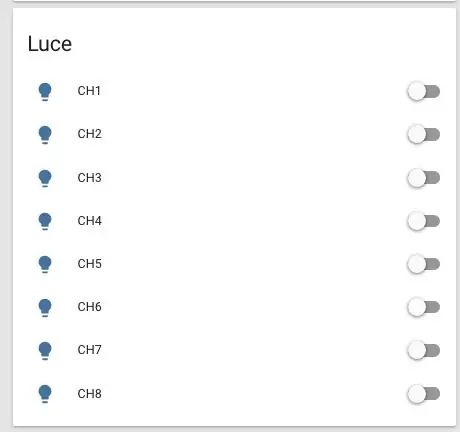Click the CH5 entity name text
Viewport: 460px width, 432px height.
coord(89,264)
